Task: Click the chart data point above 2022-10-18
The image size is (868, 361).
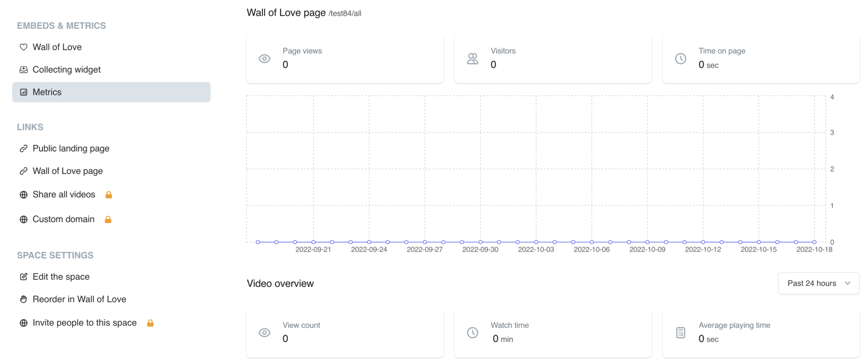Action: (x=815, y=242)
